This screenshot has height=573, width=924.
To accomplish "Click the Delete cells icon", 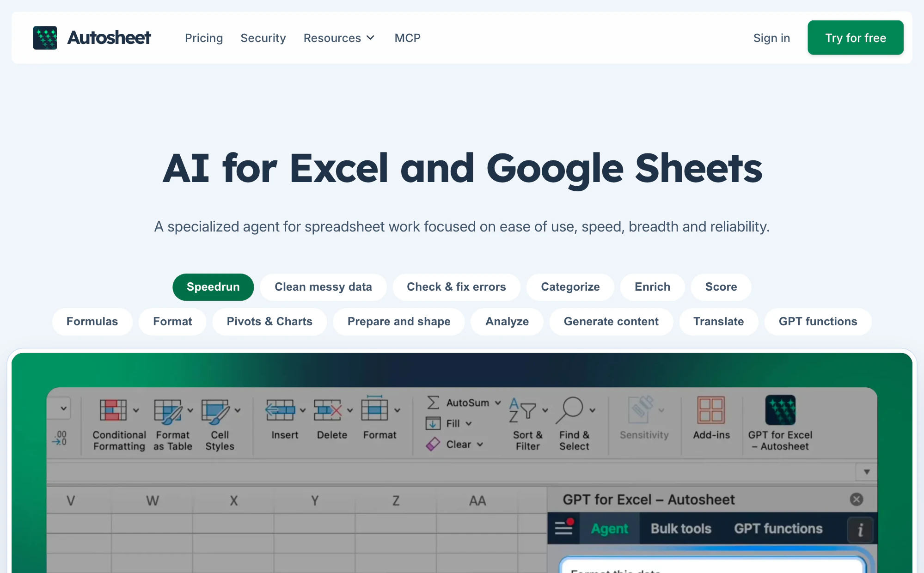I will pos(328,410).
